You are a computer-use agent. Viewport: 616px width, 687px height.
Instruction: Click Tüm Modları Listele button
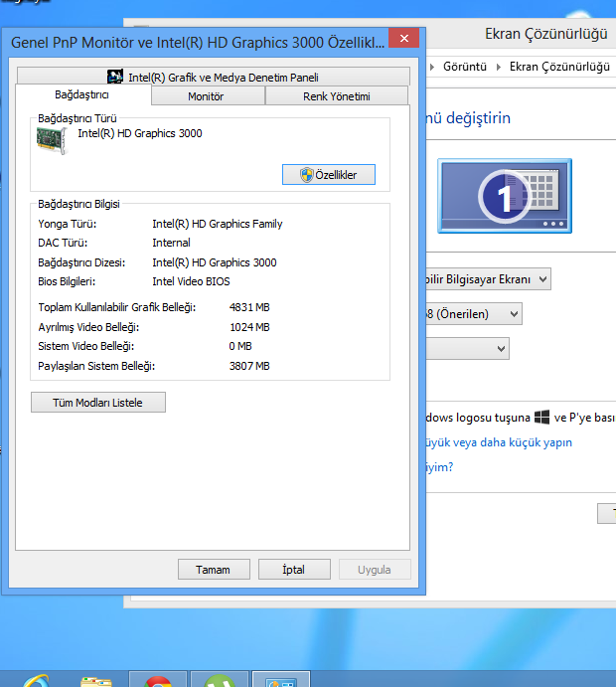(98, 403)
